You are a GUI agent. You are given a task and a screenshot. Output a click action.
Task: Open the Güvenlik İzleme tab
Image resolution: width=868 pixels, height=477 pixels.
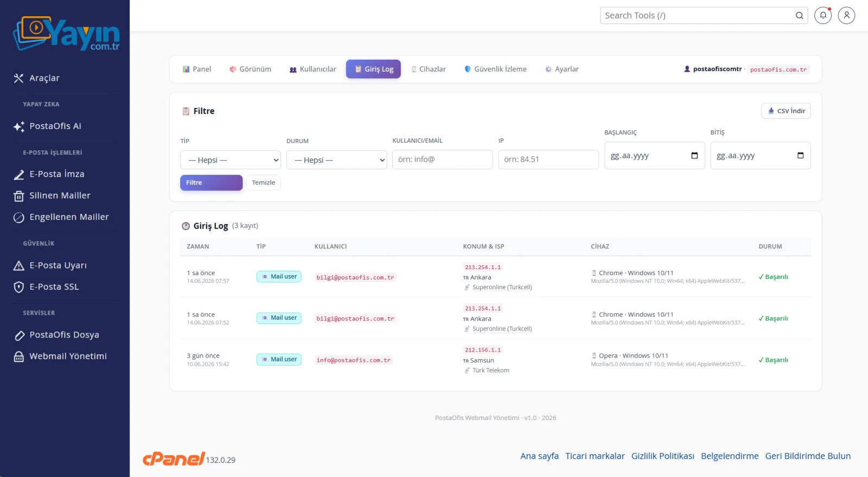coord(495,69)
